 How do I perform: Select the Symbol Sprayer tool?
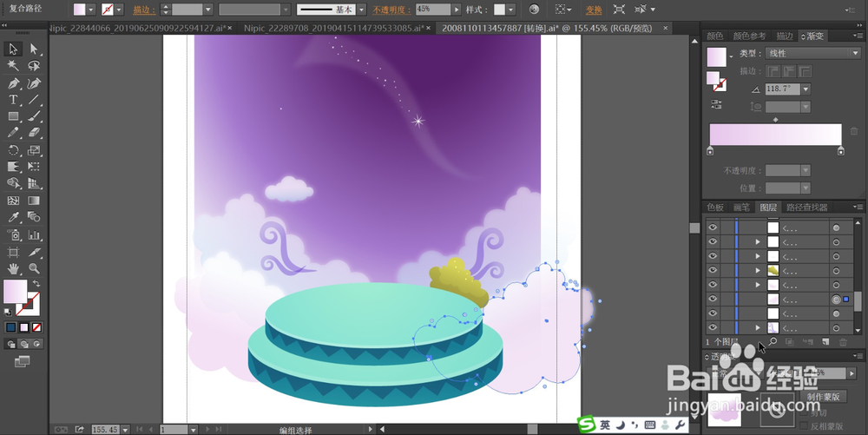click(x=13, y=234)
